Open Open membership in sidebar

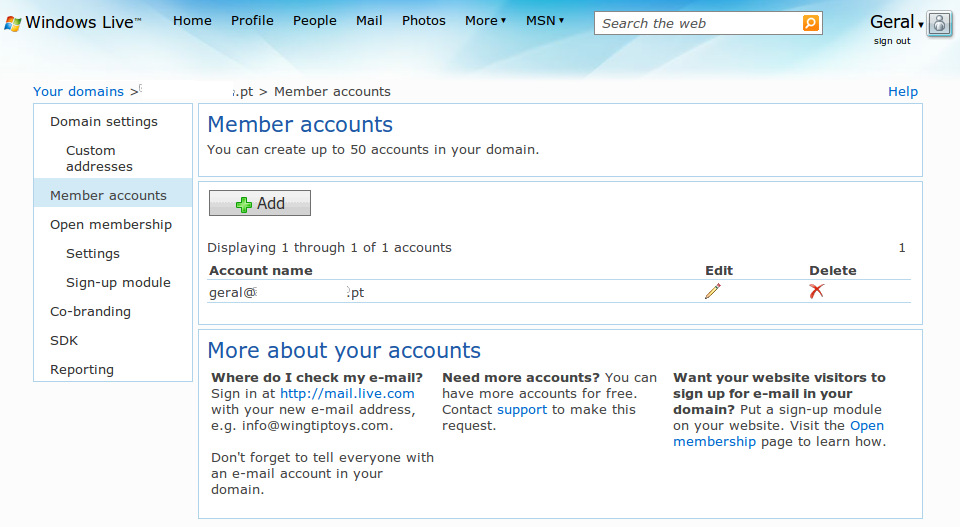111,225
